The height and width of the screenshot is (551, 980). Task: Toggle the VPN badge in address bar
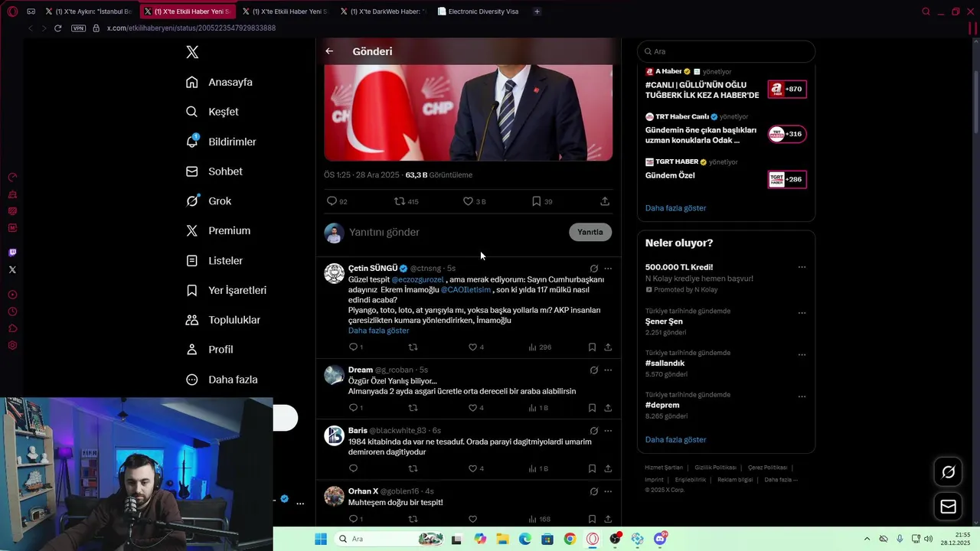78,28
